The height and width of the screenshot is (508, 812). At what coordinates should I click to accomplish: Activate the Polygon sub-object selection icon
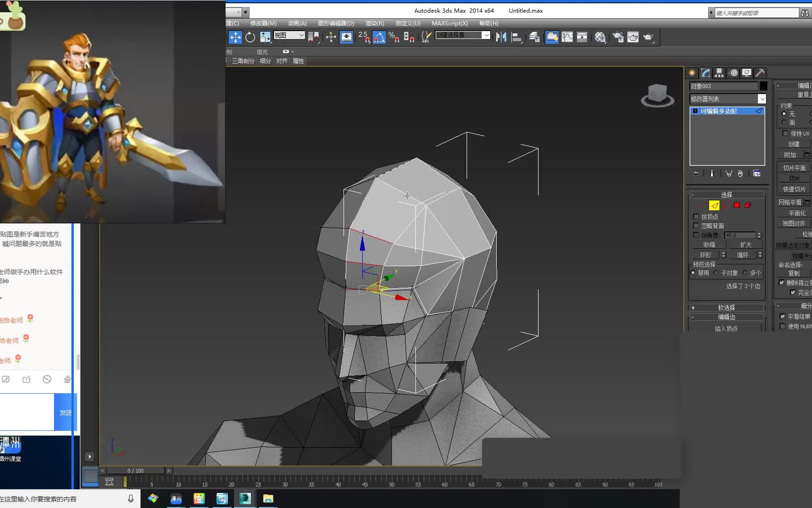[737, 205]
